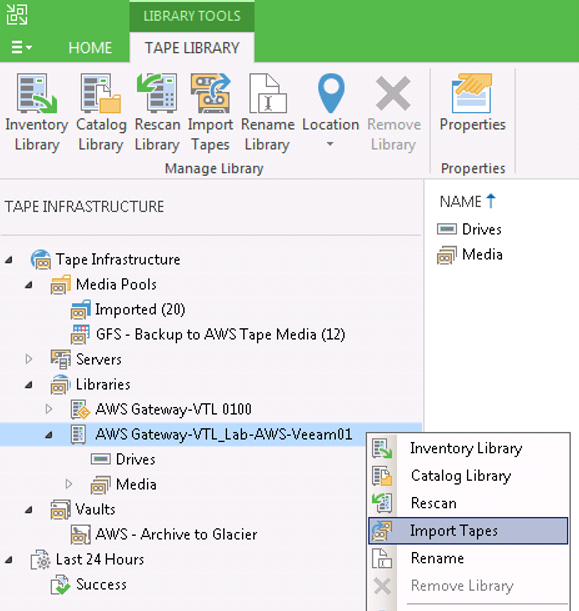The width and height of the screenshot is (579, 611).
Task: Select GFS - Backup to AWS Tape Media pool
Action: [x=221, y=334]
